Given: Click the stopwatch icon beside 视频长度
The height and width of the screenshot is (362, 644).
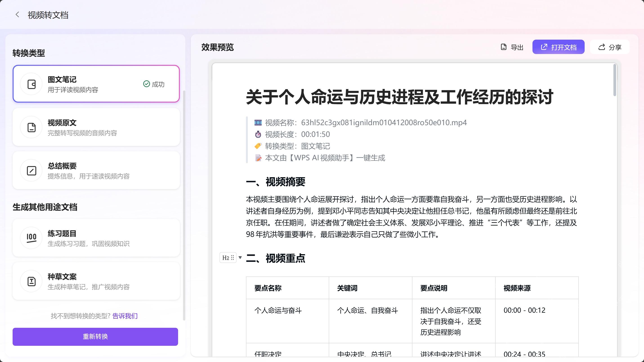Looking at the screenshot, I should click(258, 134).
